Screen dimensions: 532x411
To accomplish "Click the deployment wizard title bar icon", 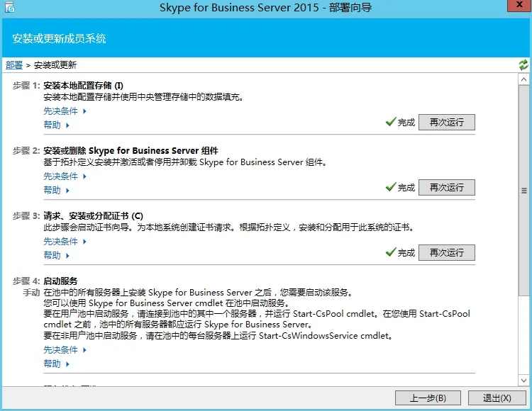I will (9, 9).
